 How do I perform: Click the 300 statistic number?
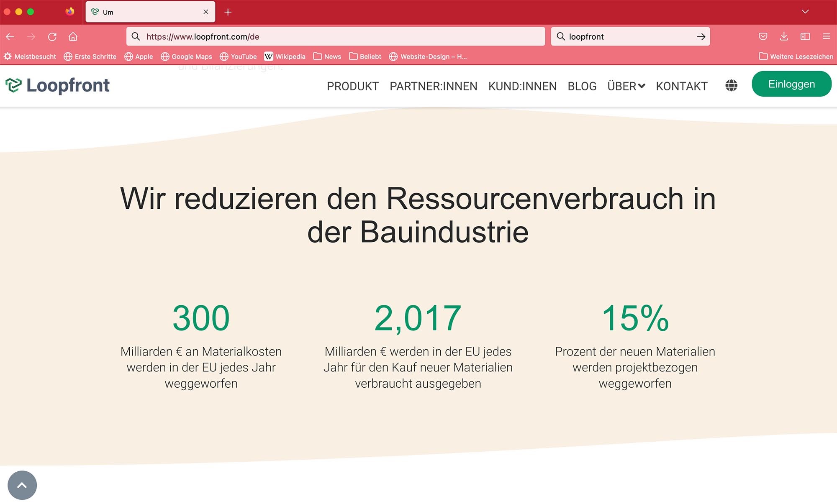201,318
